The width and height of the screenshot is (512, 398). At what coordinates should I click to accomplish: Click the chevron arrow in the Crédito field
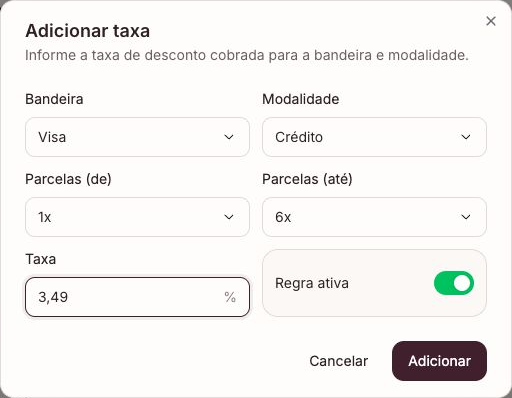(x=466, y=137)
